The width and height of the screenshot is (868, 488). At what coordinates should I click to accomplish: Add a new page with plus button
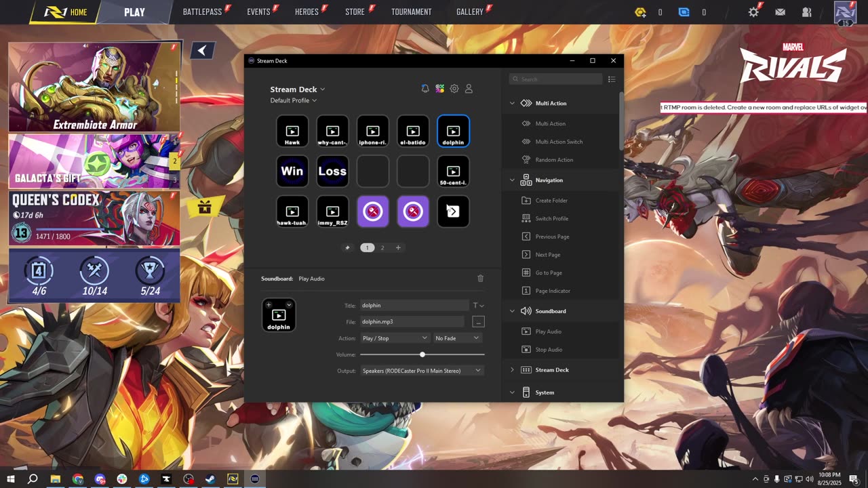398,247
